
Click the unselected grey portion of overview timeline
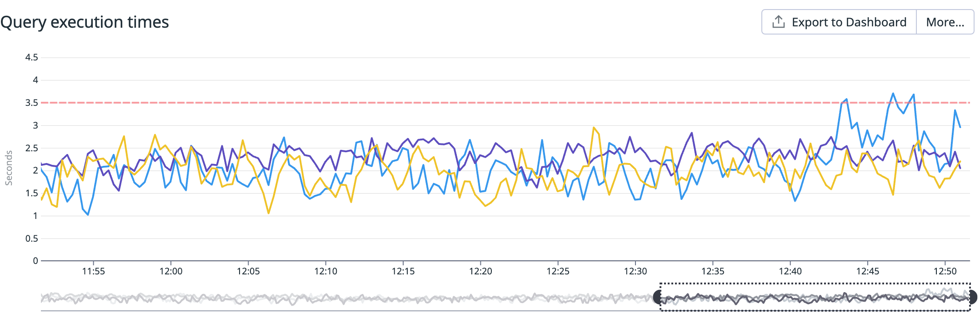[x=345, y=298]
